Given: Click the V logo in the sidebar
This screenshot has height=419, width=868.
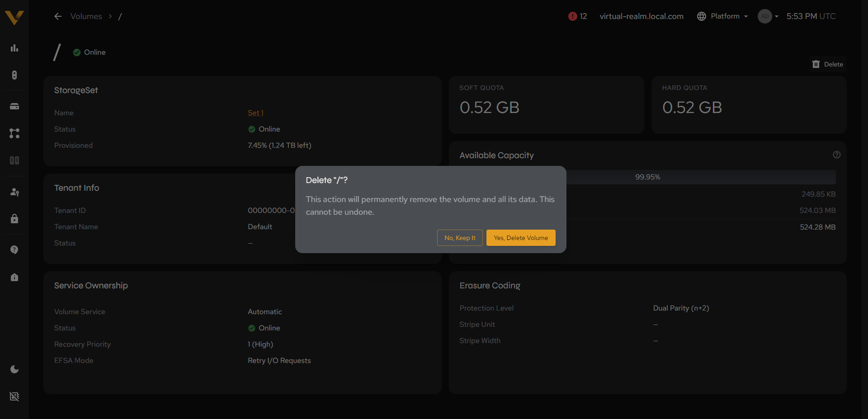Looking at the screenshot, I should (x=14, y=17).
